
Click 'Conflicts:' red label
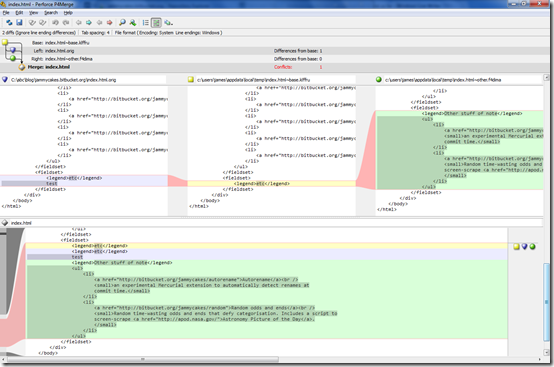[283, 67]
